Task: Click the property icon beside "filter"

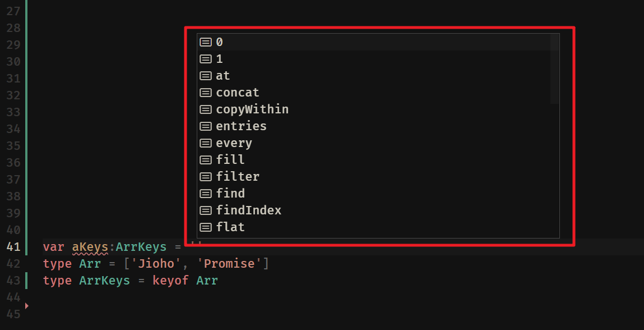Action: tap(206, 177)
